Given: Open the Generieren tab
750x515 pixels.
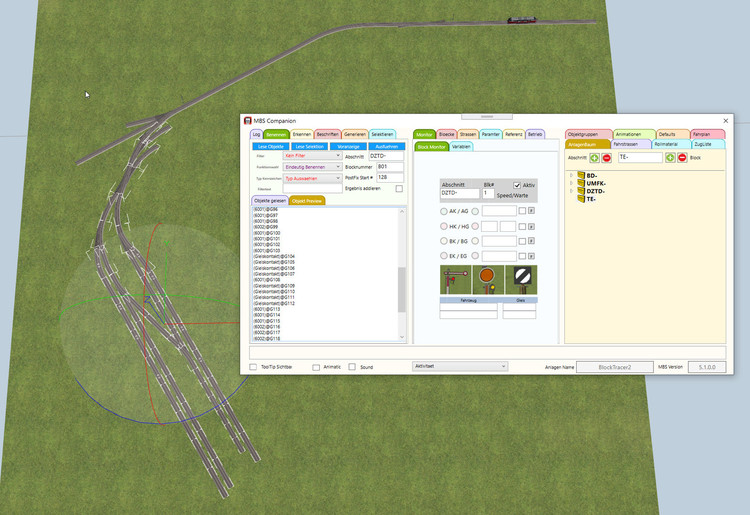Looking at the screenshot, I should click(354, 134).
